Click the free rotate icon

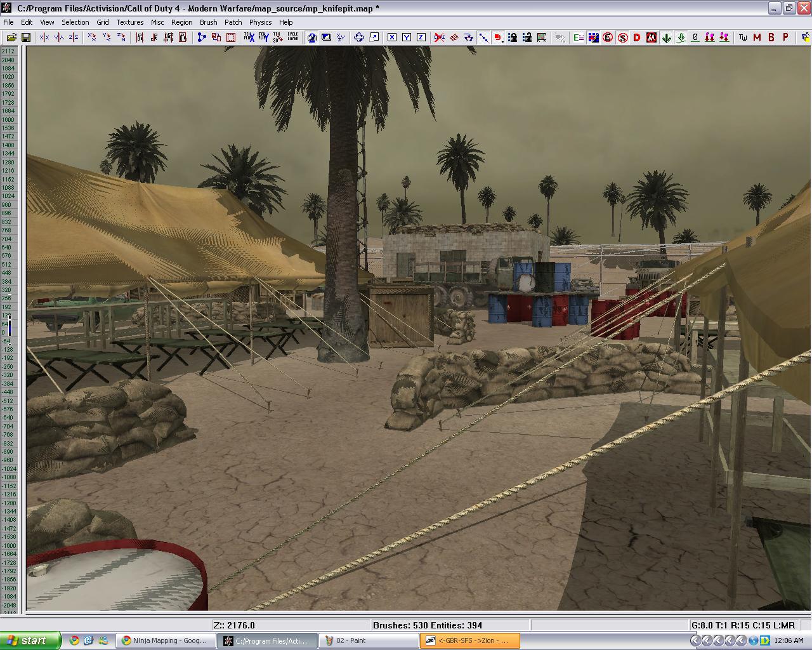click(359, 37)
